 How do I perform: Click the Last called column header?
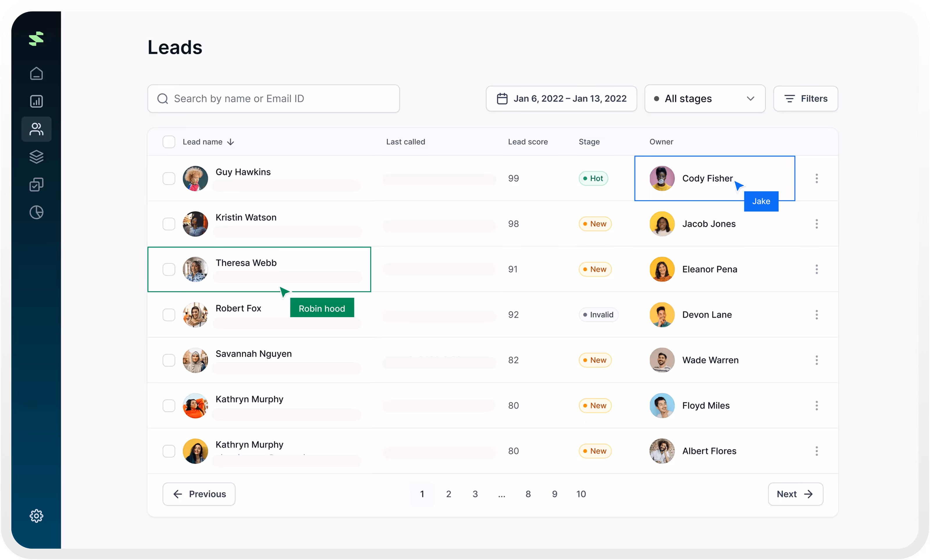coord(405,142)
